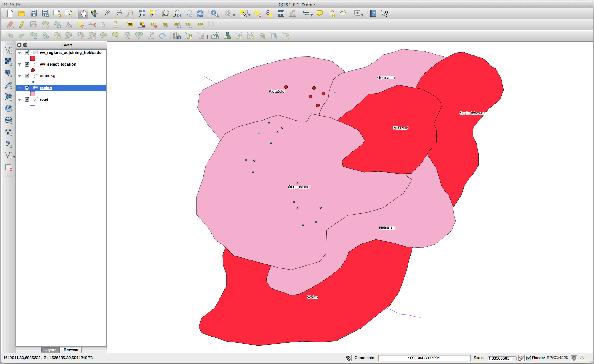The width and height of the screenshot is (594, 364).
Task: Select the Pan Map tool
Action: 83,13
